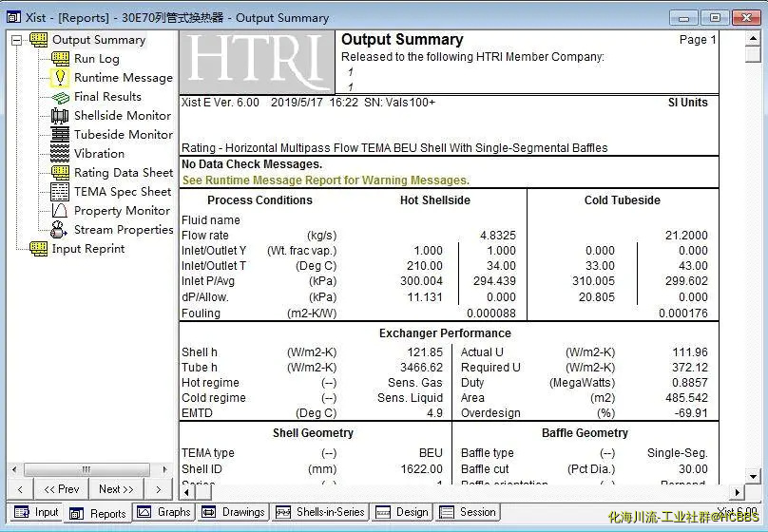The height and width of the screenshot is (532, 768).
Task: Click the report vertical scroll down arrow
Action: coord(753,476)
